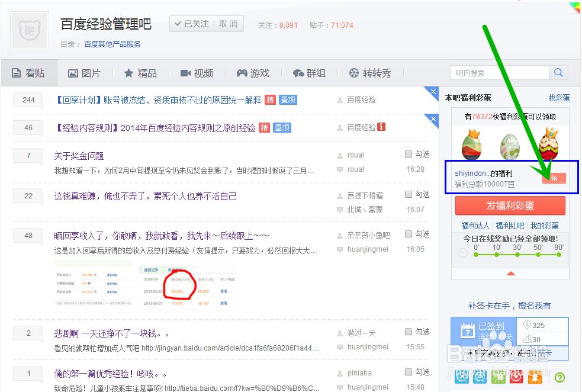
Task: Switch to the 图片 tab
Action: (x=84, y=73)
